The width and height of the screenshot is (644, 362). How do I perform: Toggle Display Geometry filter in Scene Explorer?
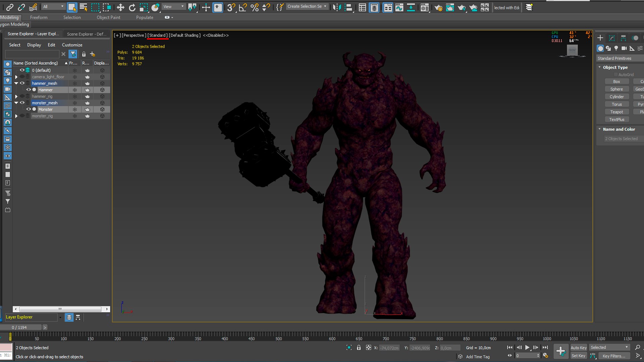pos(7,64)
